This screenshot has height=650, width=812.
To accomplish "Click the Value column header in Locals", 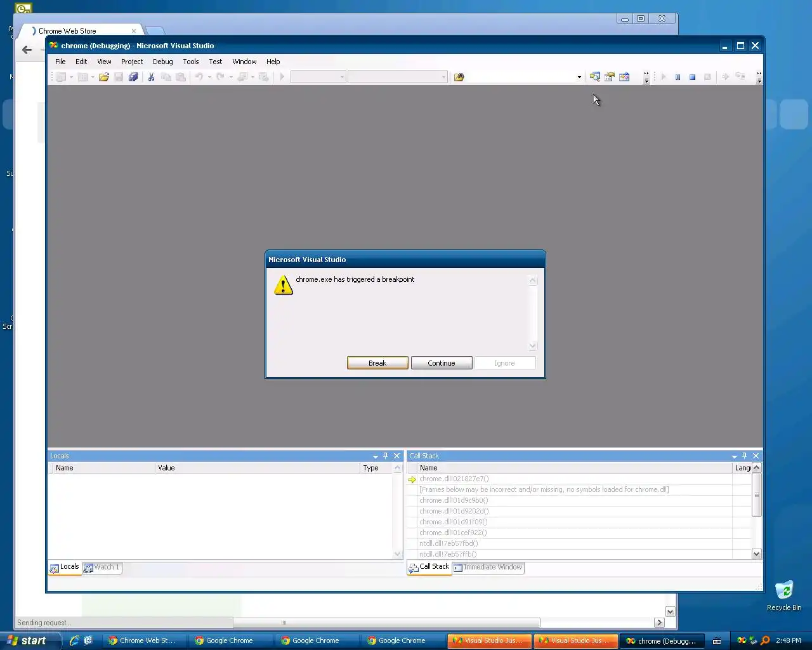I will pyautogui.click(x=258, y=468).
